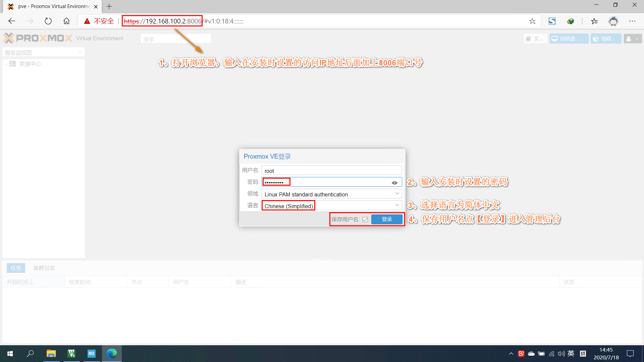This screenshot has height=362, width=644.
Task: Click the documentation button in header
Action: pyautogui.click(x=535, y=39)
